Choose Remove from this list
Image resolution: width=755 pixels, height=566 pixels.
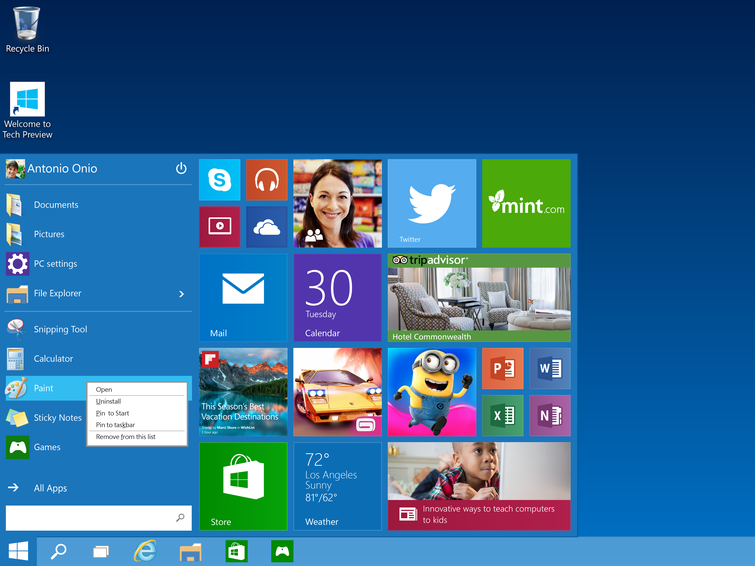137,437
